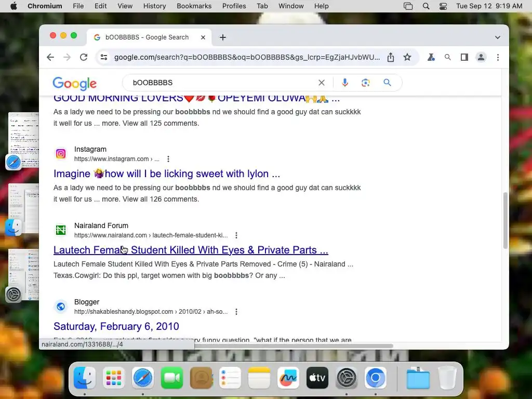Click the toolbar magnifier search icon
532x399 pixels.
click(x=447, y=57)
